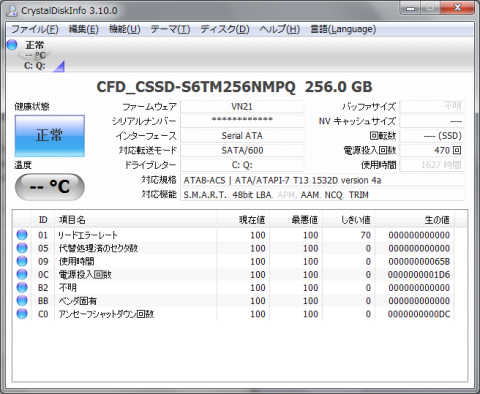Viewport: 480px width, 394px height.
Task: Select the 代替処理済のセクタ数 attribute name
Action: pos(98,248)
